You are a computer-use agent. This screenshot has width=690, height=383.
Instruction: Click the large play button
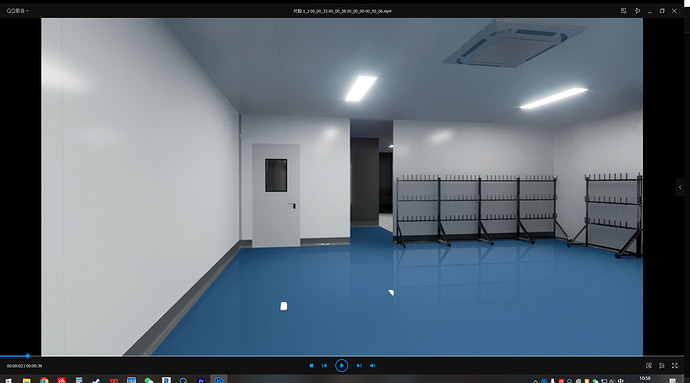tap(341, 365)
